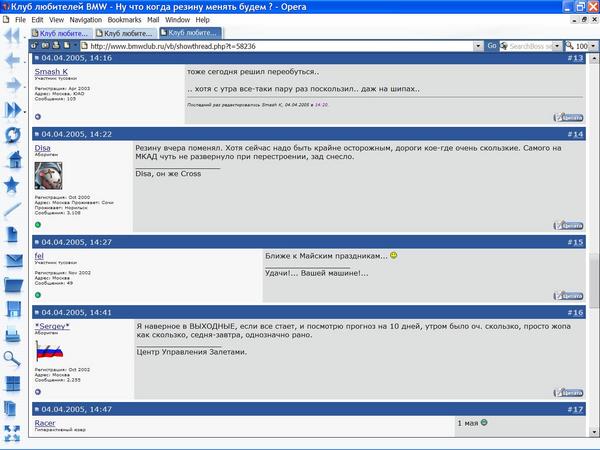This screenshot has width=600, height=450.
Task: Click the SearchBoss search input field
Action: 531,46
